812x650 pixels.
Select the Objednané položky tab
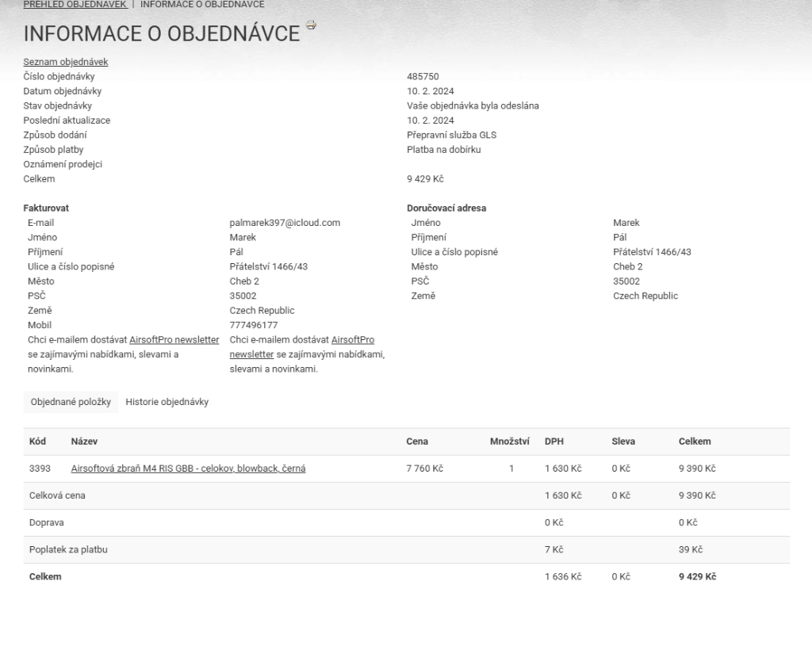71,402
